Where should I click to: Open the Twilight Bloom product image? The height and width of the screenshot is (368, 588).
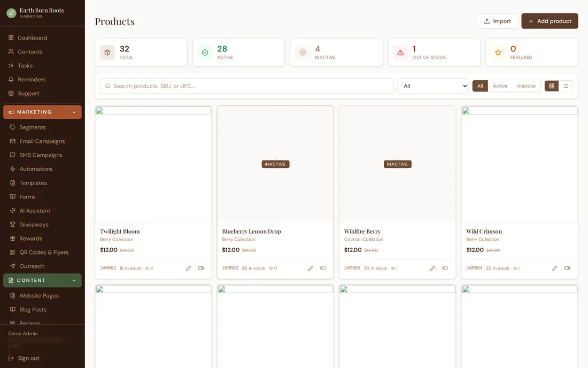153,164
